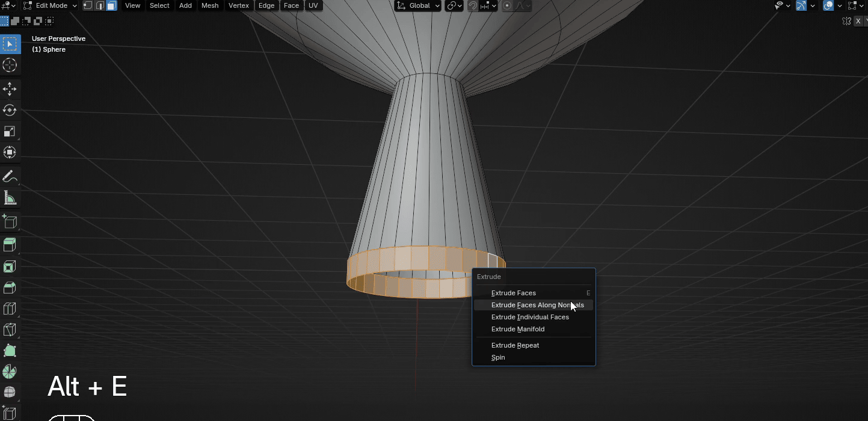Open the Mesh menu
868x421 pixels.
point(210,5)
